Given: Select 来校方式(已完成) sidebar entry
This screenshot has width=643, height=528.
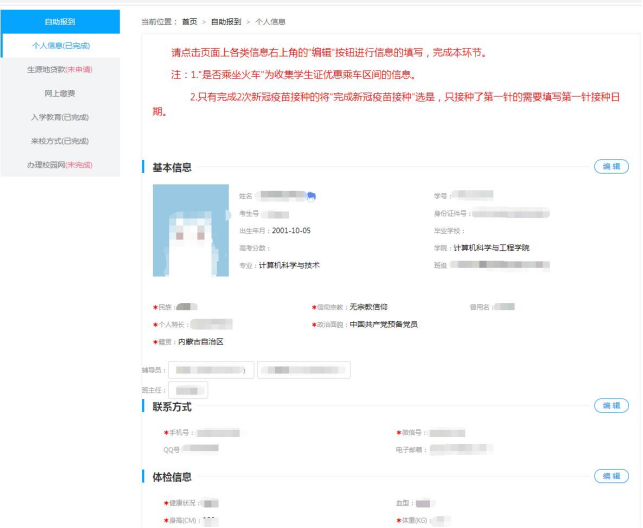Looking at the screenshot, I should point(60,141).
